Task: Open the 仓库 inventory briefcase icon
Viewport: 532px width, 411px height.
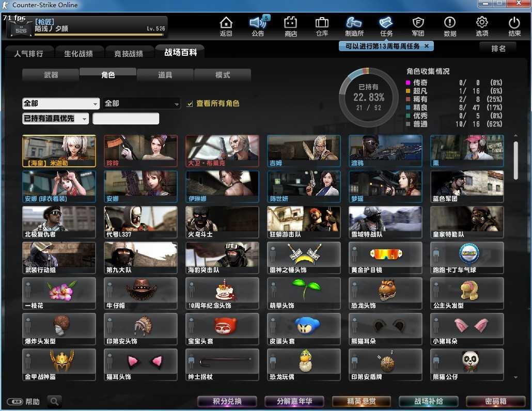Action: pos(322,26)
